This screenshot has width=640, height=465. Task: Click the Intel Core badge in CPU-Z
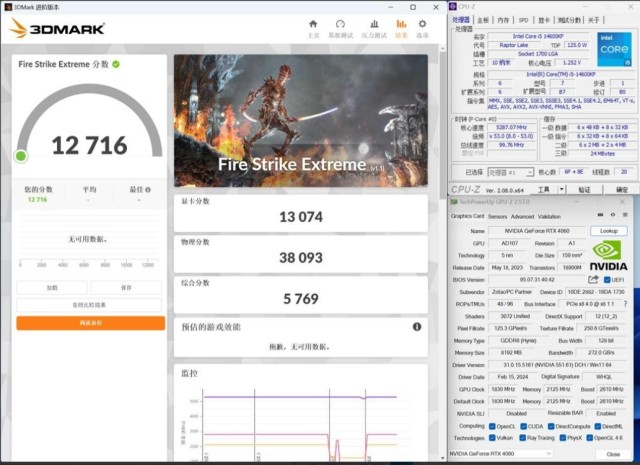(x=614, y=49)
